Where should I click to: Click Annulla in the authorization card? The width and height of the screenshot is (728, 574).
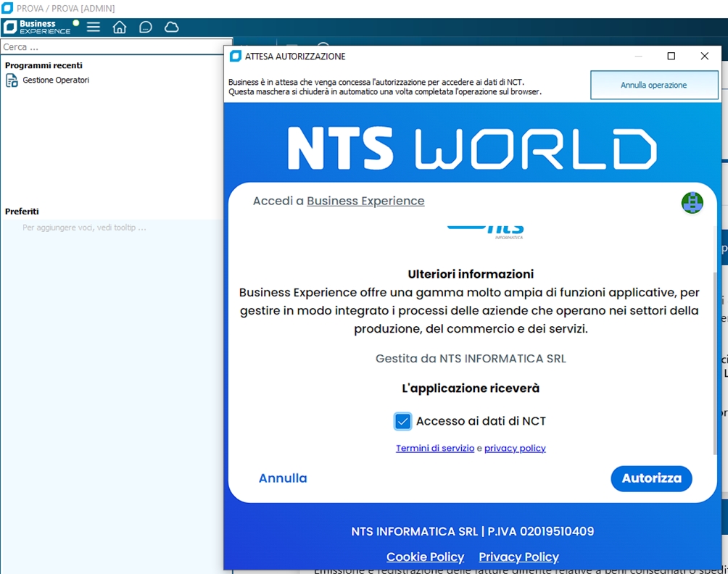tap(283, 478)
